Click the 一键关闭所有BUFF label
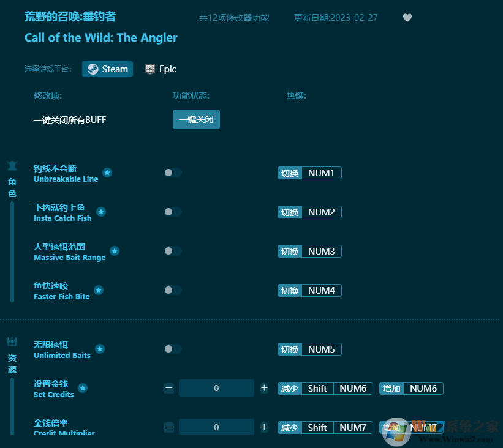The width and height of the screenshot is (503, 448). pyautogui.click(x=70, y=120)
